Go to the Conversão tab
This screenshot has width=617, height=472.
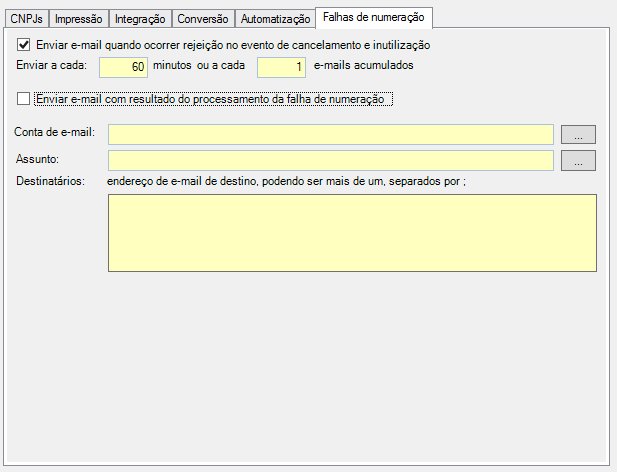pos(203,19)
